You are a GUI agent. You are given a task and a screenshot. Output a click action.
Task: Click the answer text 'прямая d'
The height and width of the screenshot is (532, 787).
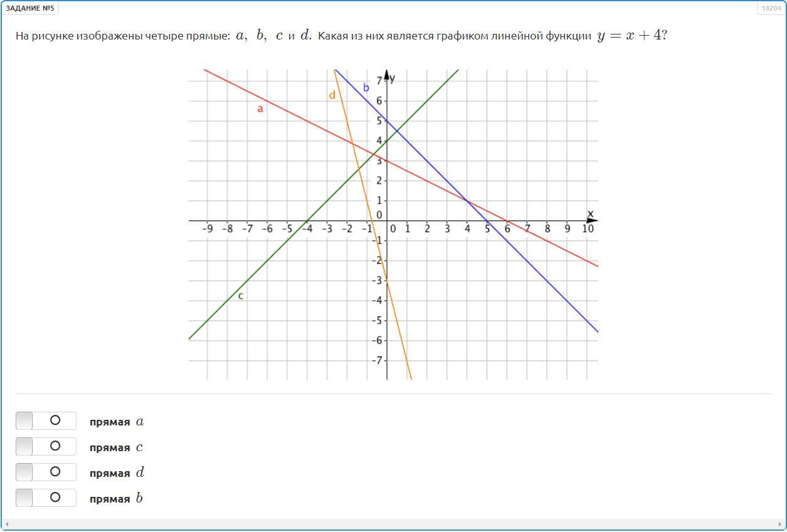[x=117, y=473]
